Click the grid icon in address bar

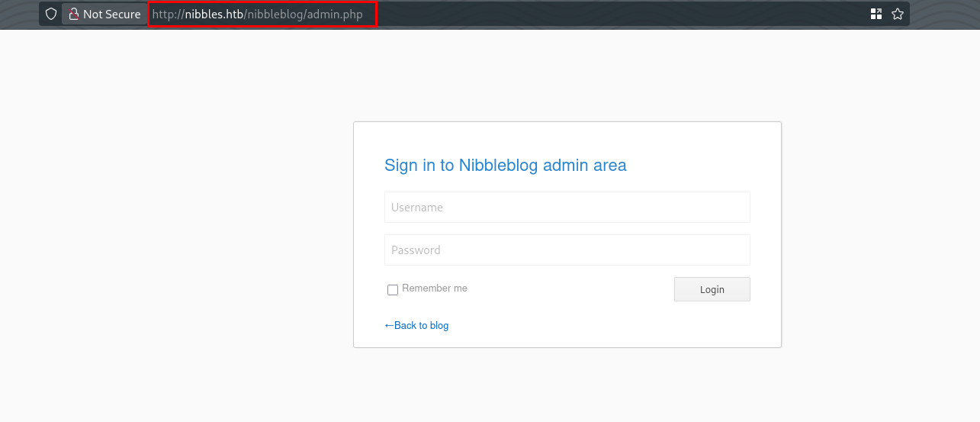tap(876, 14)
